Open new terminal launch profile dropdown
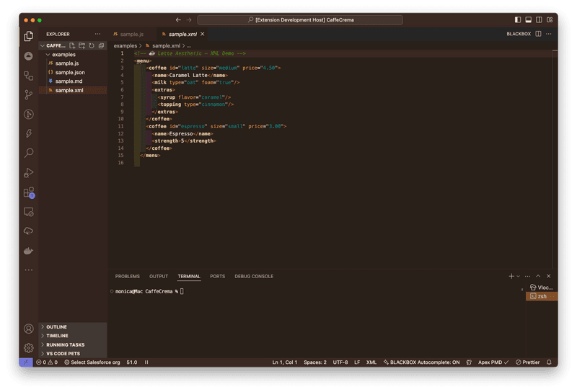577x392 pixels. [519, 276]
